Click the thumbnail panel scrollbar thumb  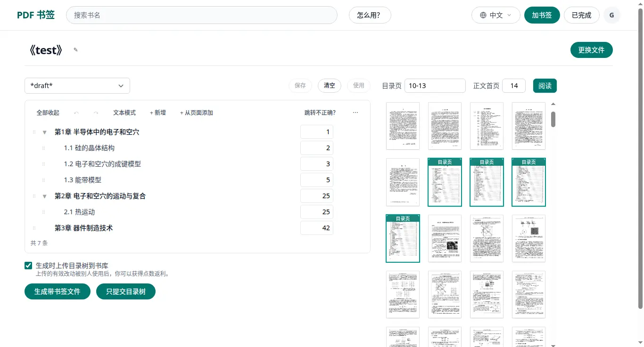pos(553,119)
